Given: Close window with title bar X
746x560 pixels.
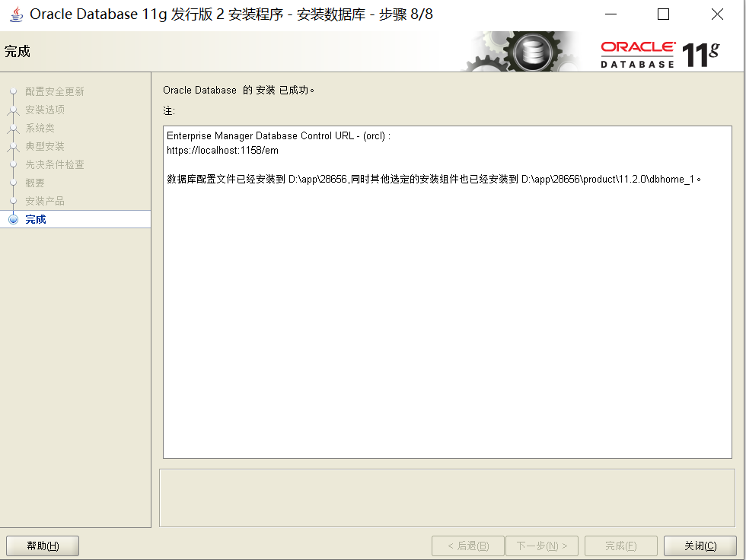Looking at the screenshot, I should click(717, 14).
